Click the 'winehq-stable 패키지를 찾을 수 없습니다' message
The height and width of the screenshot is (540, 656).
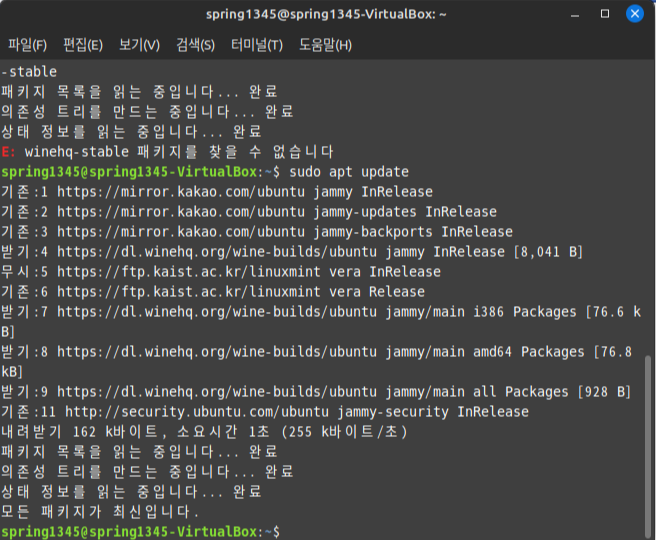(x=179, y=151)
